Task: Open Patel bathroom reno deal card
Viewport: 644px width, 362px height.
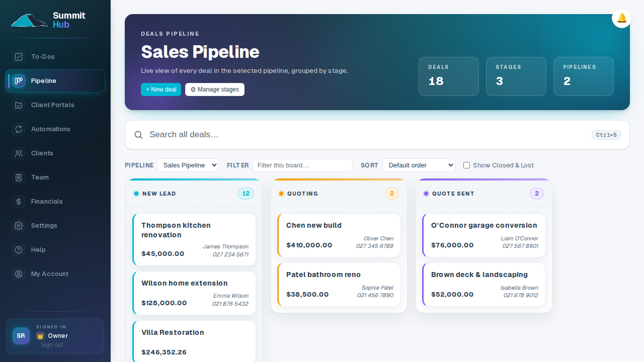Action: (339, 285)
